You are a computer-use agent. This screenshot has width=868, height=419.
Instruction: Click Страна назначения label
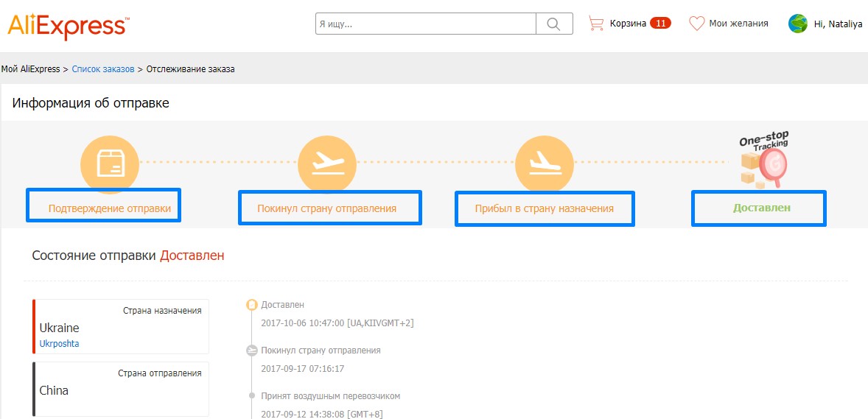pos(162,311)
